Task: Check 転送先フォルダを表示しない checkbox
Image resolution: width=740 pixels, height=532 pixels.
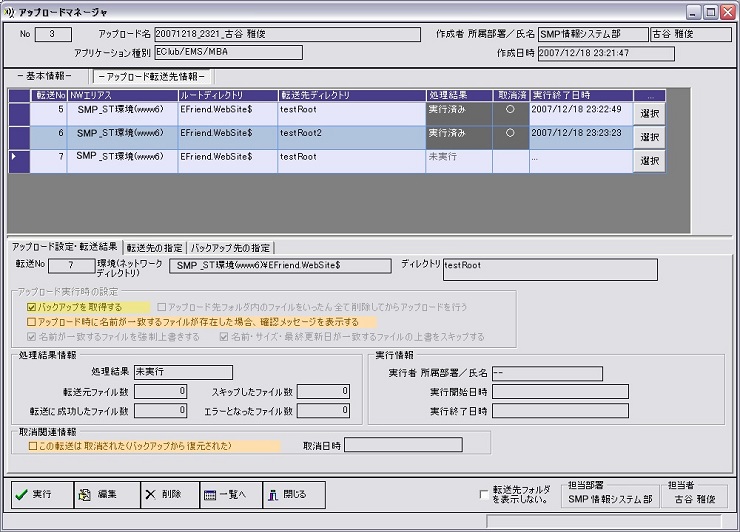Action: pyautogui.click(x=483, y=494)
